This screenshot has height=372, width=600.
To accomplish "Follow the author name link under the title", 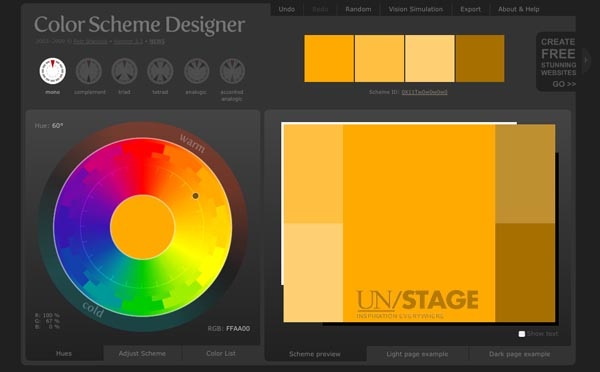I will pos(90,41).
